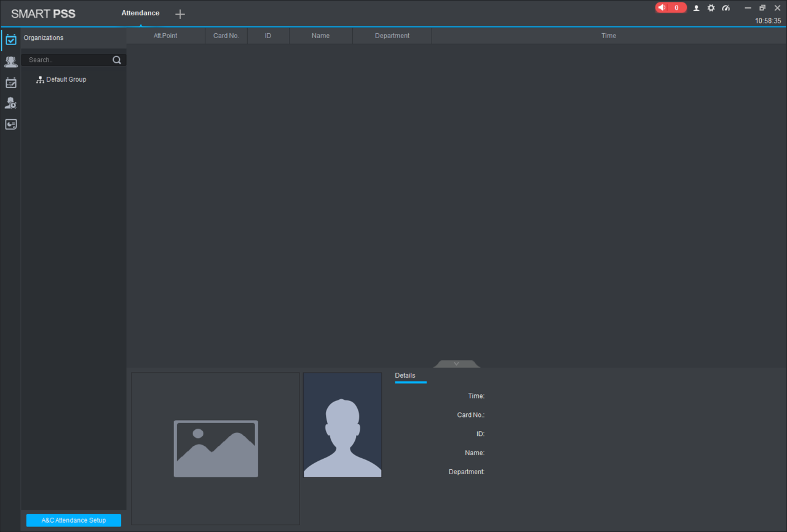Click the ID: label in Details
The width and height of the screenshot is (787, 532).
click(481, 434)
